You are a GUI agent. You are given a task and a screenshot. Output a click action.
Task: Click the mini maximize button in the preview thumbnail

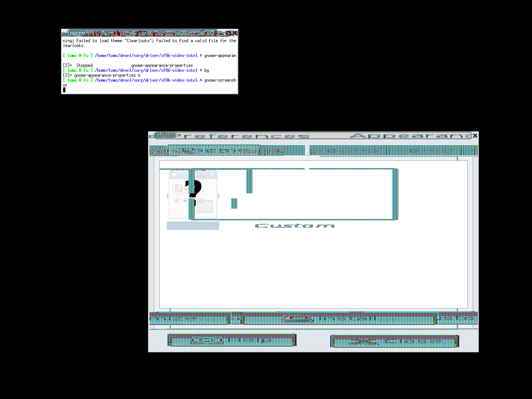203,174
